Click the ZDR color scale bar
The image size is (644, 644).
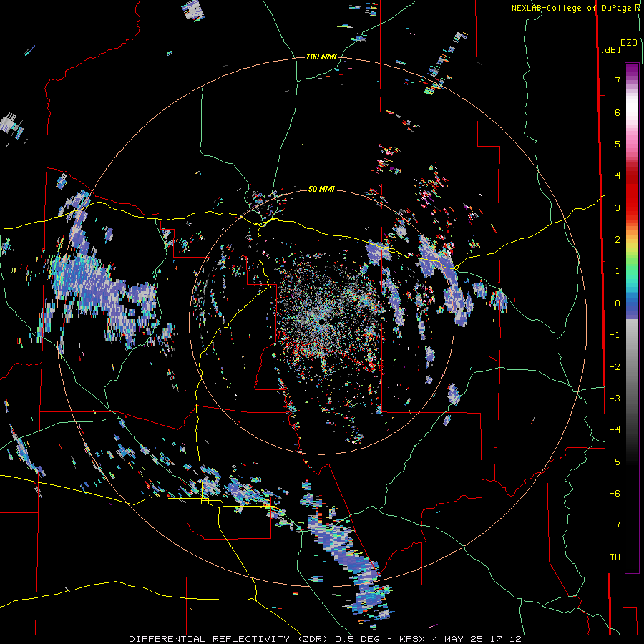[x=632, y=318]
